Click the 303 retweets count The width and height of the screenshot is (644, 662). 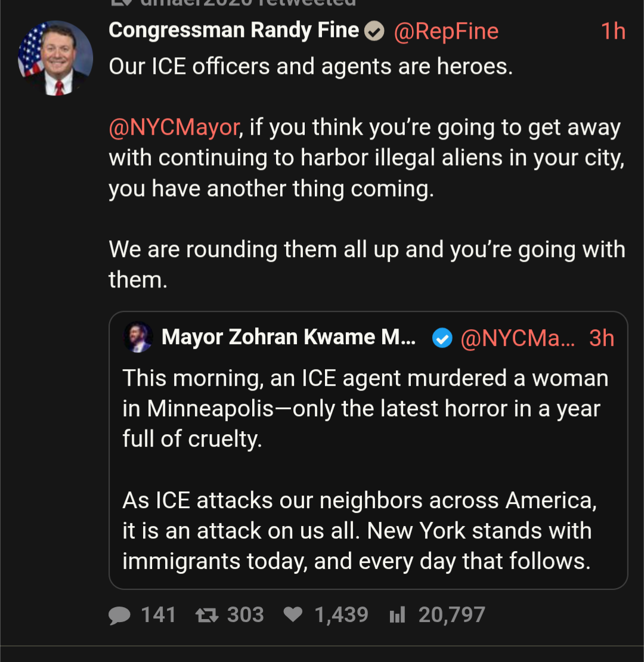coord(245,615)
